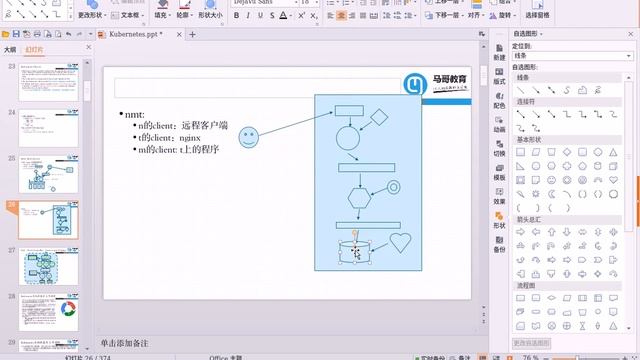Select the up arrow shape under 箭头总汇

pos(551,232)
